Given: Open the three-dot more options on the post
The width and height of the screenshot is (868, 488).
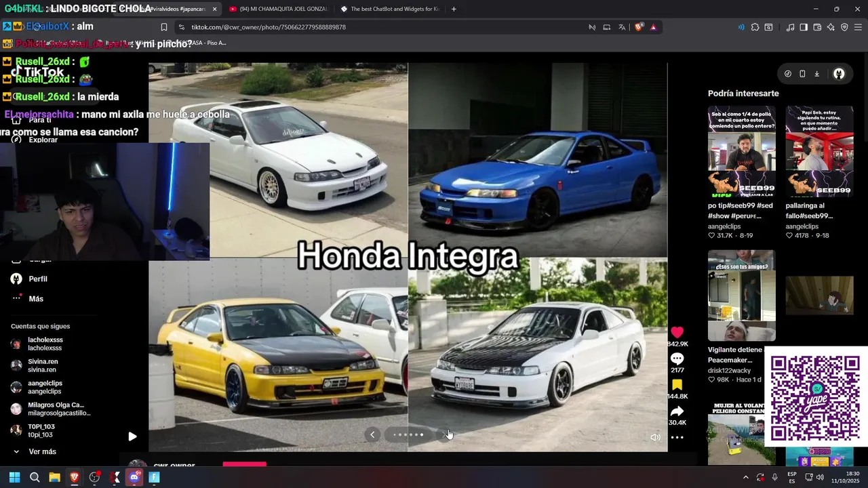Looking at the screenshot, I should click(x=677, y=437).
